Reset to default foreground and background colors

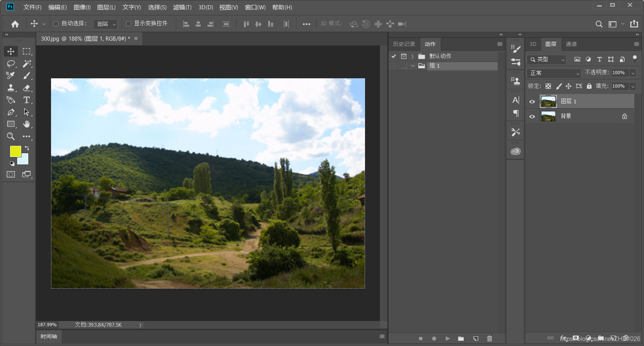[x=12, y=163]
